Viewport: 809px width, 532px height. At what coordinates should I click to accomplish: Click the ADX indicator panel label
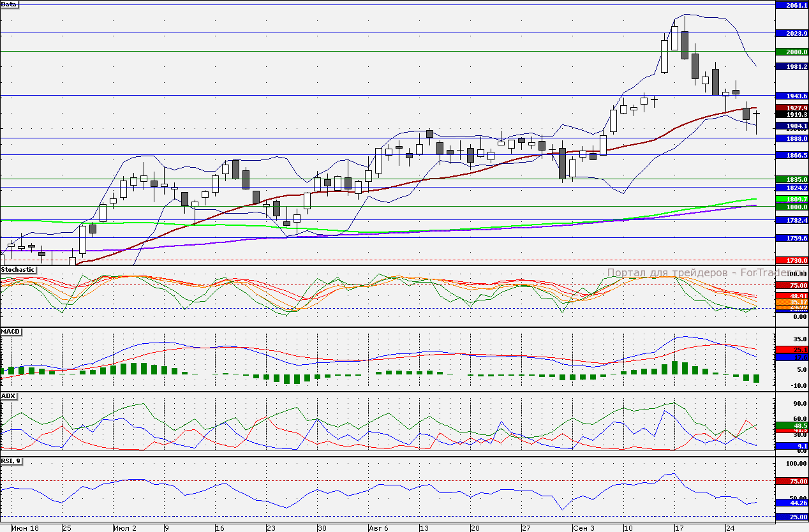click(8, 396)
